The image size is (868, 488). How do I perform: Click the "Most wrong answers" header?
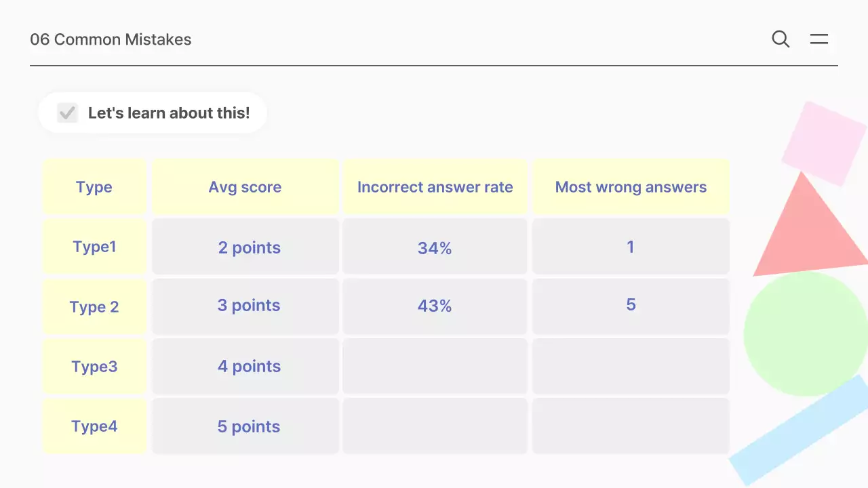tap(631, 187)
